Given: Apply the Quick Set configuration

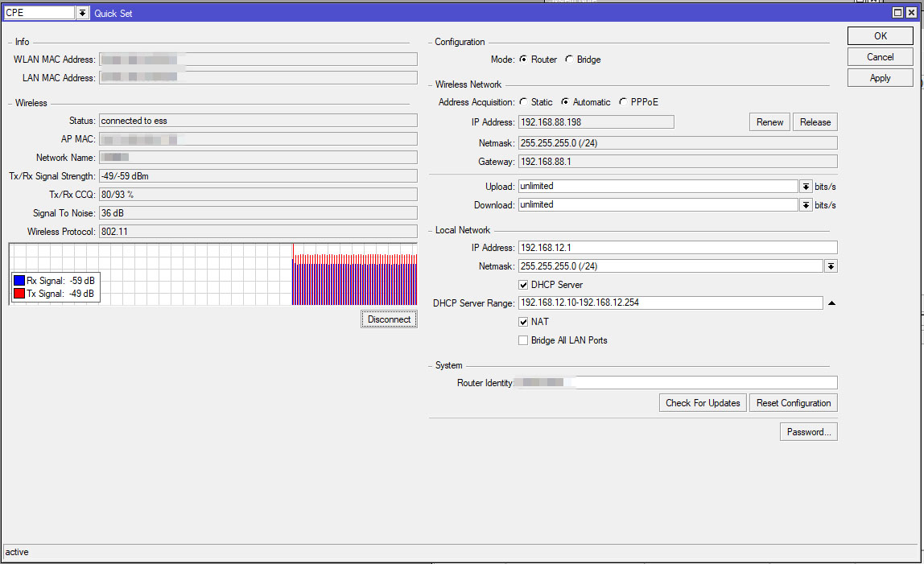Looking at the screenshot, I should click(880, 78).
